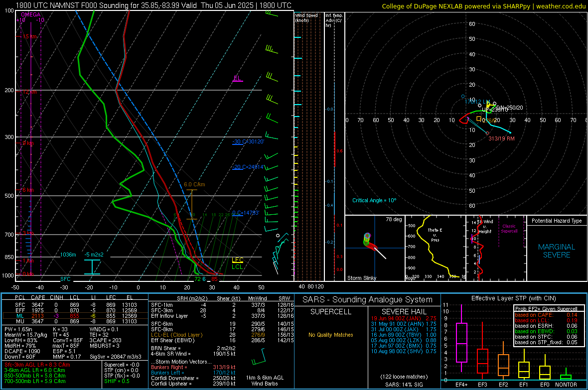Image resolution: width=588 pixels, height=390 pixels.
Task: Select the "SFC-1km" shear row
Action: pos(222,305)
